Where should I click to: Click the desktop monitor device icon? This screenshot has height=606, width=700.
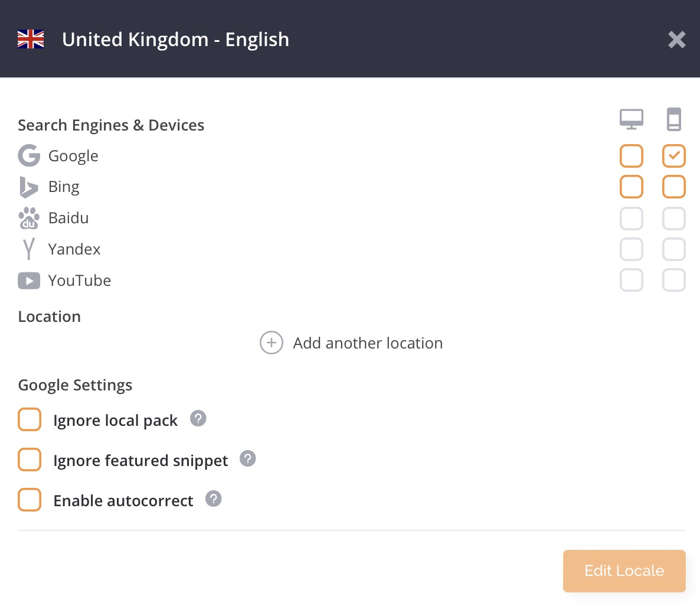[x=632, y=119]
